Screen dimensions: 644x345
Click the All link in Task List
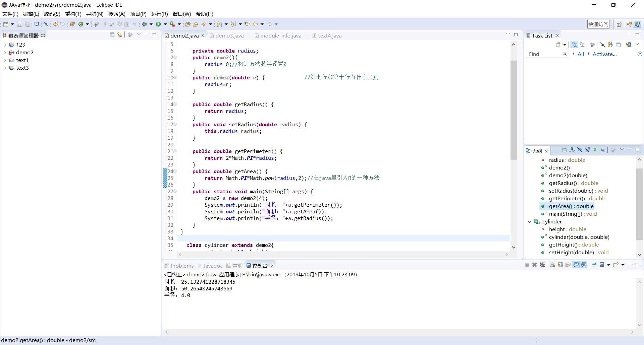click(581, 54)
